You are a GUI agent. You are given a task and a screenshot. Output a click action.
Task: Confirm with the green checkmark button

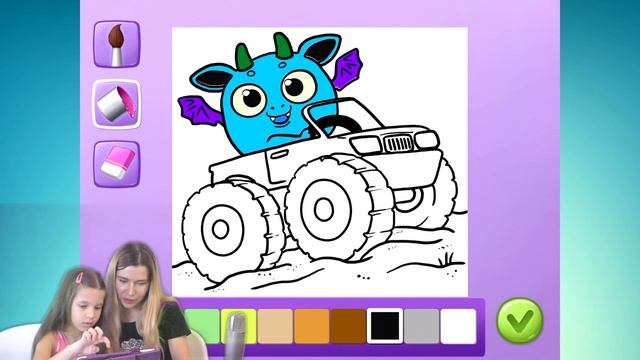tap(520, 321)
